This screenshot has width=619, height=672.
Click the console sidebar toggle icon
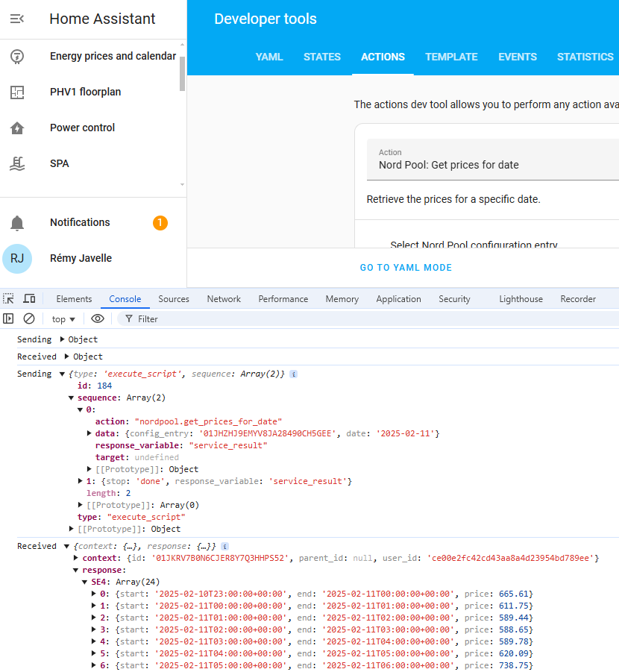pyautogui.click(x=8, y=318)
